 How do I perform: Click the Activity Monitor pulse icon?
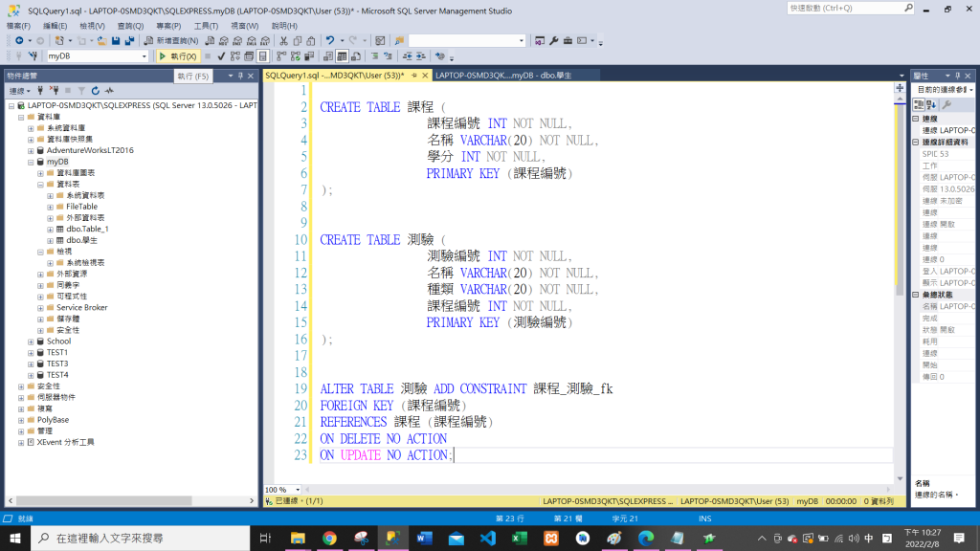point(109,91)
